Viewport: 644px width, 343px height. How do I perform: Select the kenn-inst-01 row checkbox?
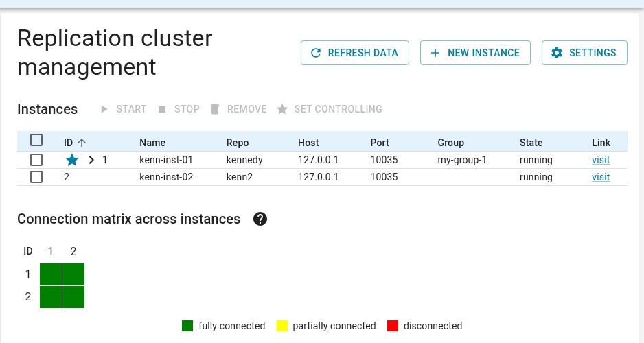click(x=36, y=160)
